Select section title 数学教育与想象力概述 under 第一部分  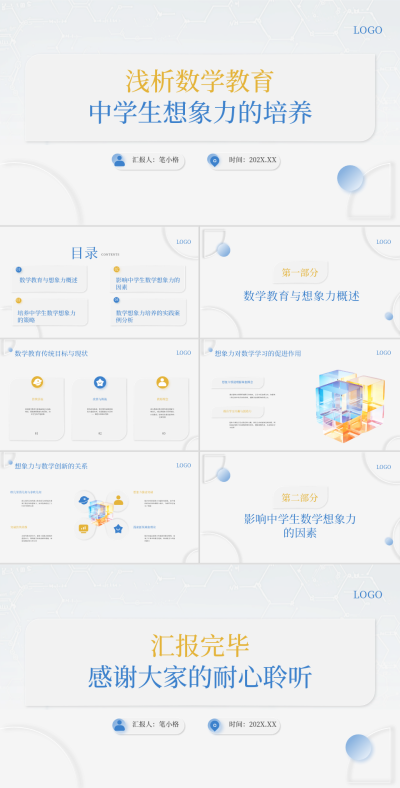point(302,296)
